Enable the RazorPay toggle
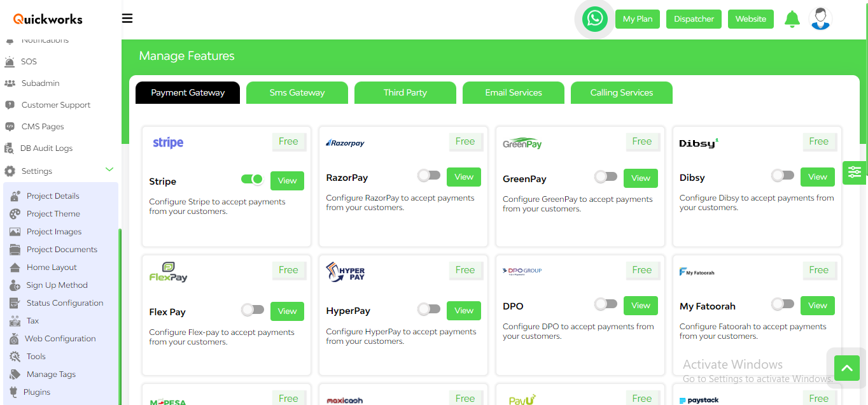This screenshot has width=868, height=405. pyautogui.click(x=429, y=175)
